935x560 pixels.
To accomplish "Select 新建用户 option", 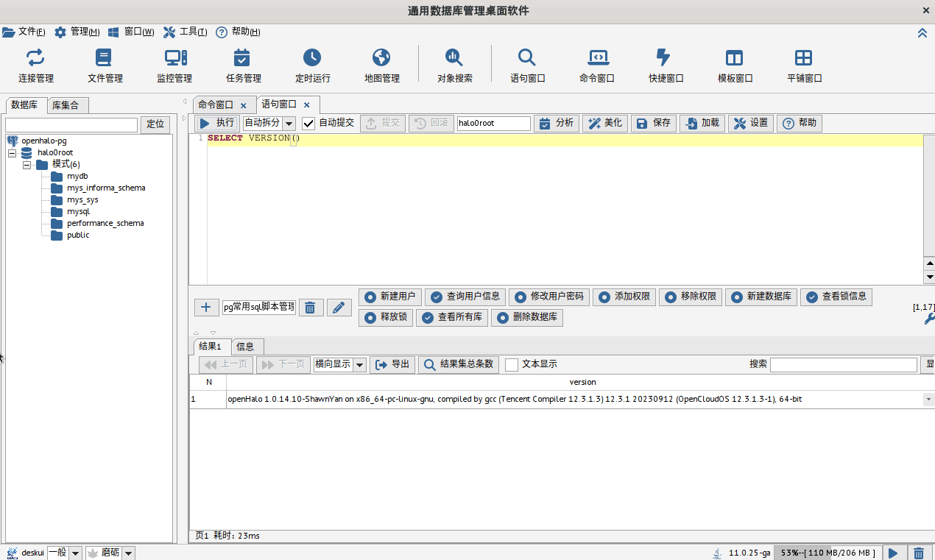I will 390,297.
